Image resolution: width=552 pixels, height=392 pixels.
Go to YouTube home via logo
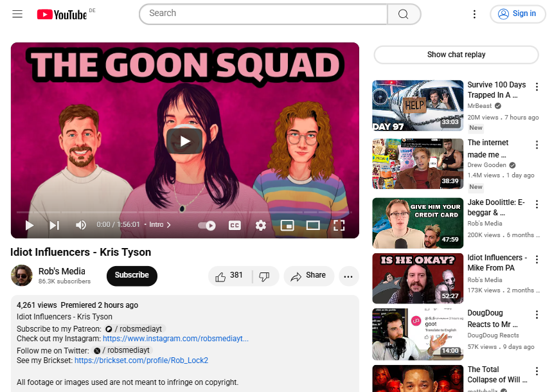62,14
